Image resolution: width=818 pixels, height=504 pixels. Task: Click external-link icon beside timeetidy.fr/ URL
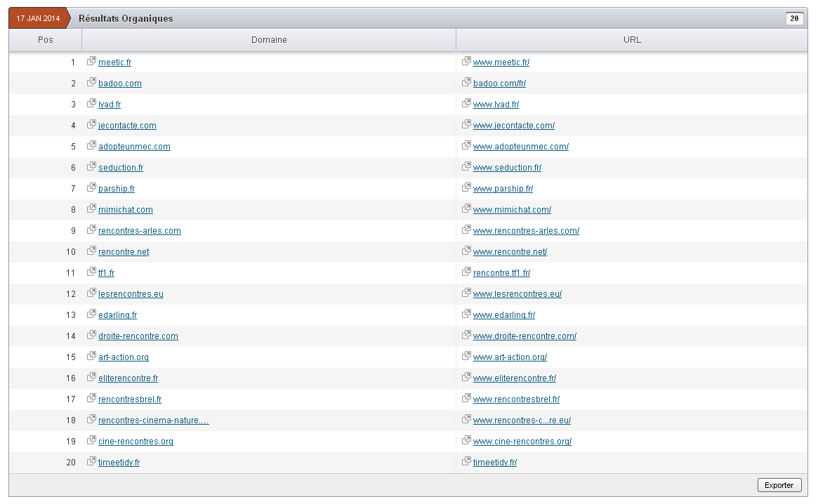(466, 461)
